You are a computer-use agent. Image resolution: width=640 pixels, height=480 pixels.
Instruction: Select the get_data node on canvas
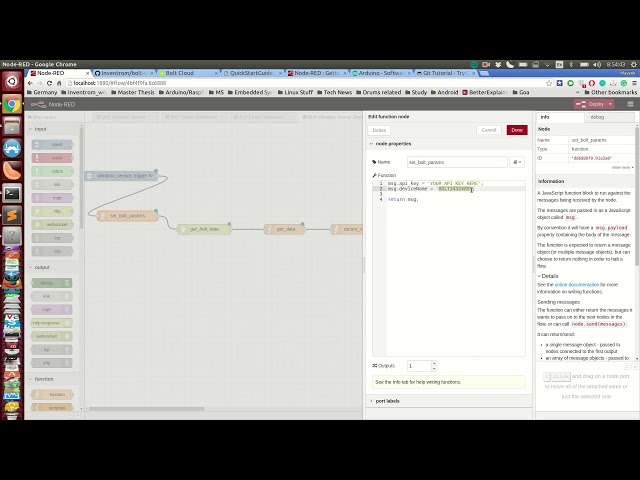click(284, 229)
